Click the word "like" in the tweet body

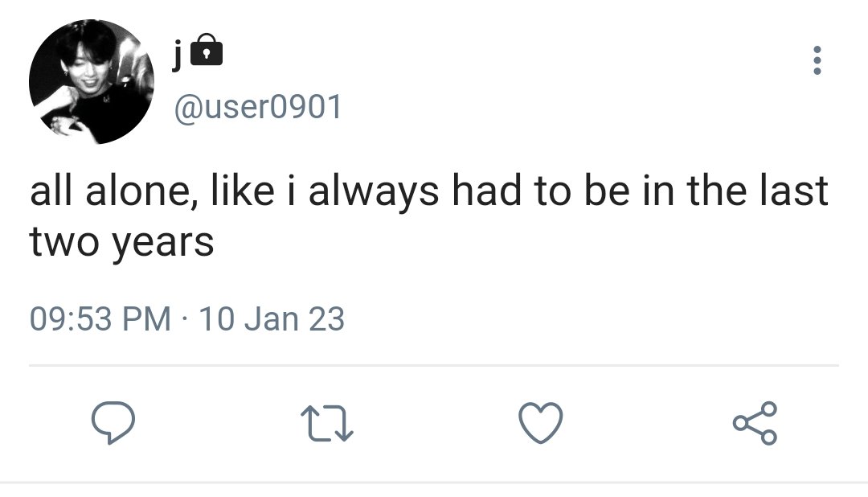click(x=243, y=190)
